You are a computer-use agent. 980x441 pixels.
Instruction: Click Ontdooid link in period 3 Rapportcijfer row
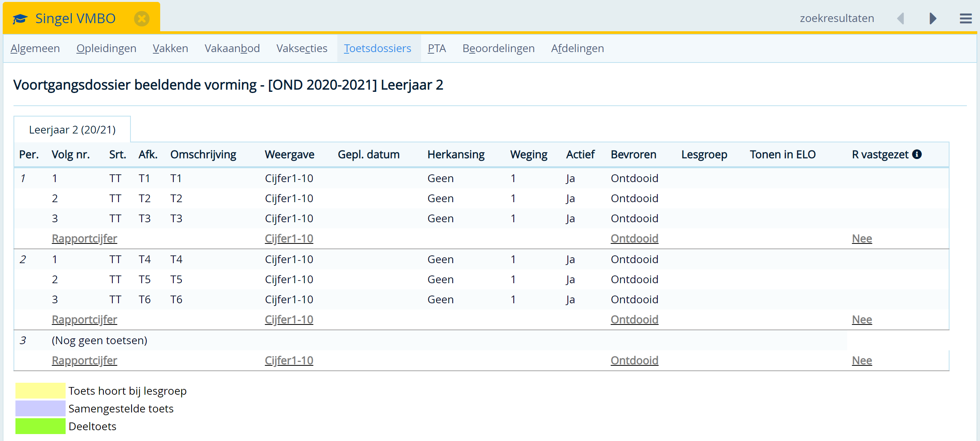634,360
